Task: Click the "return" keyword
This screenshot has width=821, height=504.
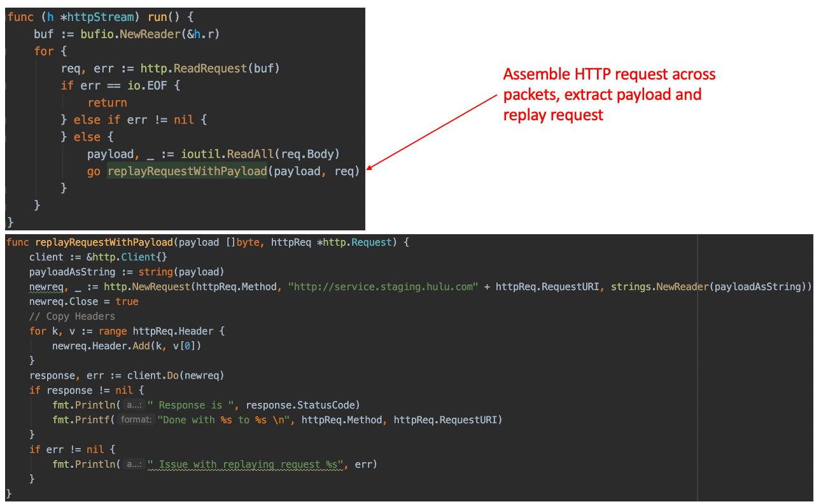Action: point(107,102)
